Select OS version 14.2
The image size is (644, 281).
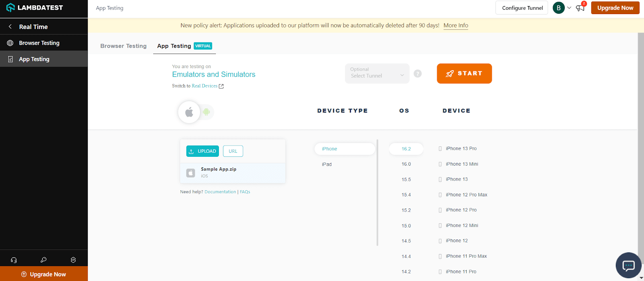click(406, 272)
